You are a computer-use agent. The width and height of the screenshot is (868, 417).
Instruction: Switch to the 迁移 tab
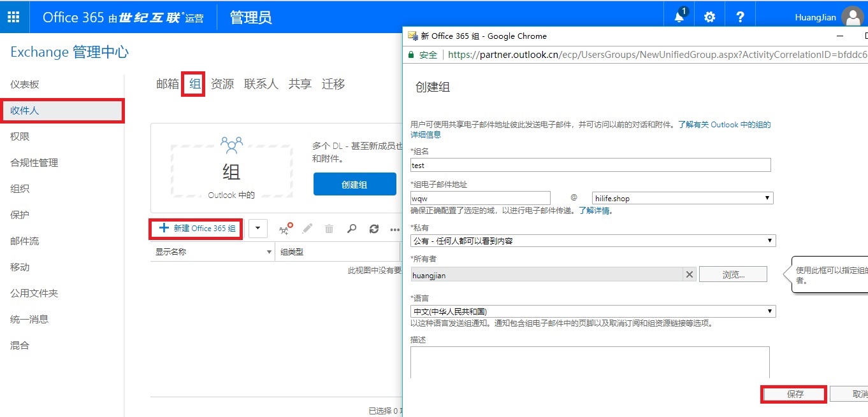click(x=333, y=84)
